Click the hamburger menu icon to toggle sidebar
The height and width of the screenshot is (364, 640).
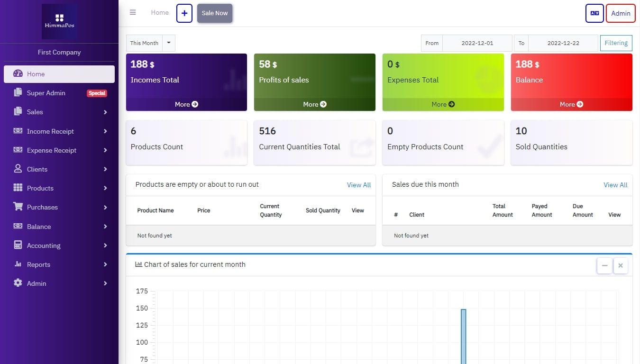coord(133,13)
